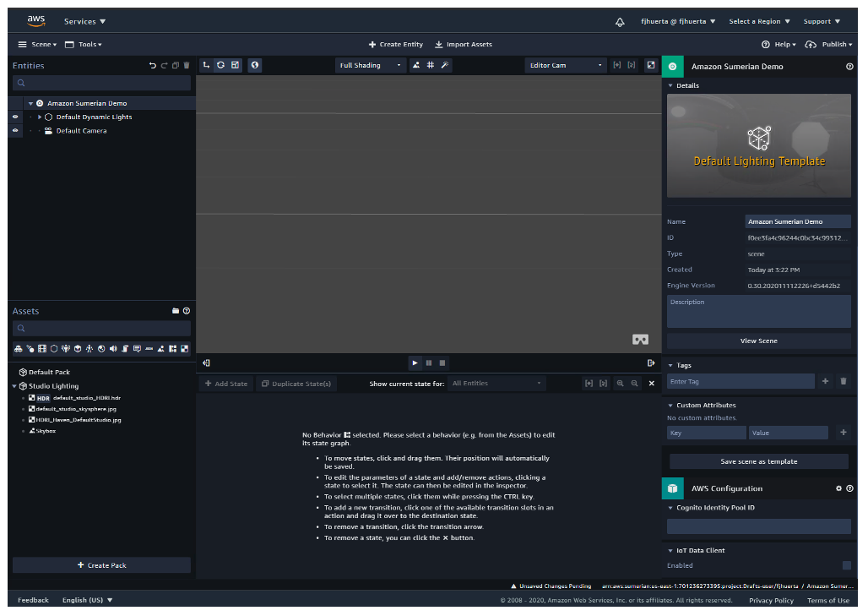Viewport: 868px width, 616px height.
Task: Filter assets by texture checkerboard icon
Action: [x=184, y=348]
